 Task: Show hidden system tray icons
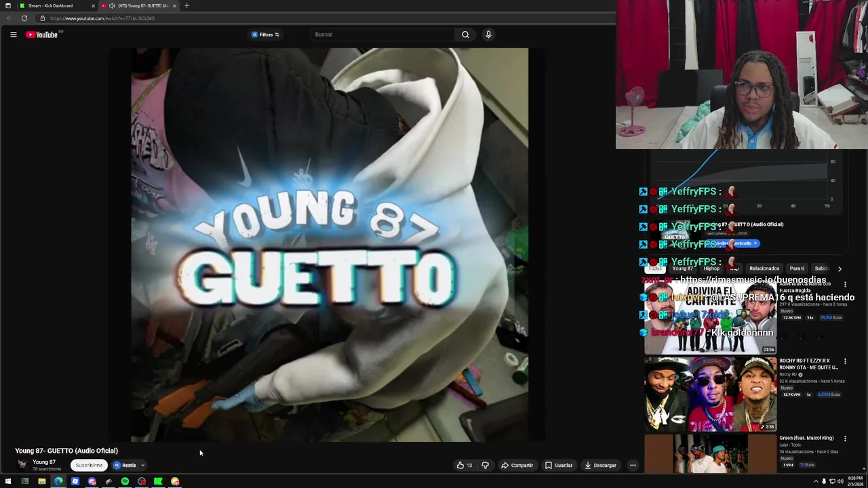[x=816, y=481]
